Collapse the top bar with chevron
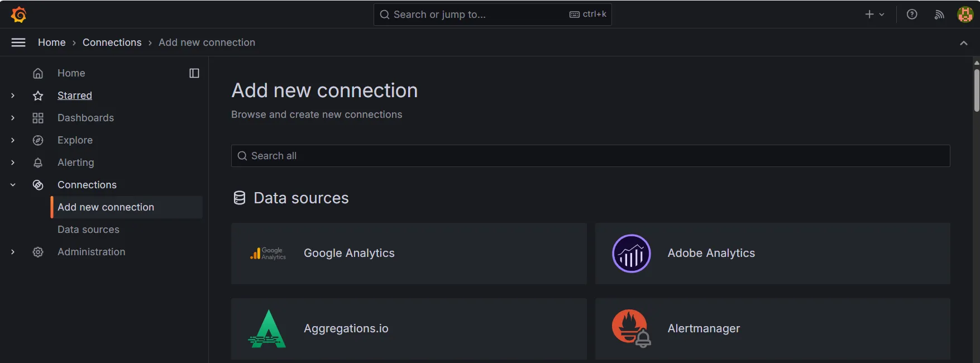 [x=963, y=43]
